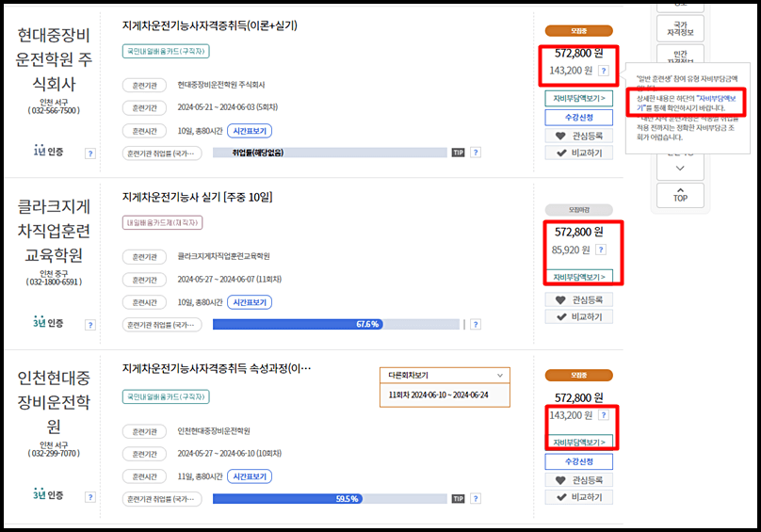Click phone number (032-566-7500)

54,111
